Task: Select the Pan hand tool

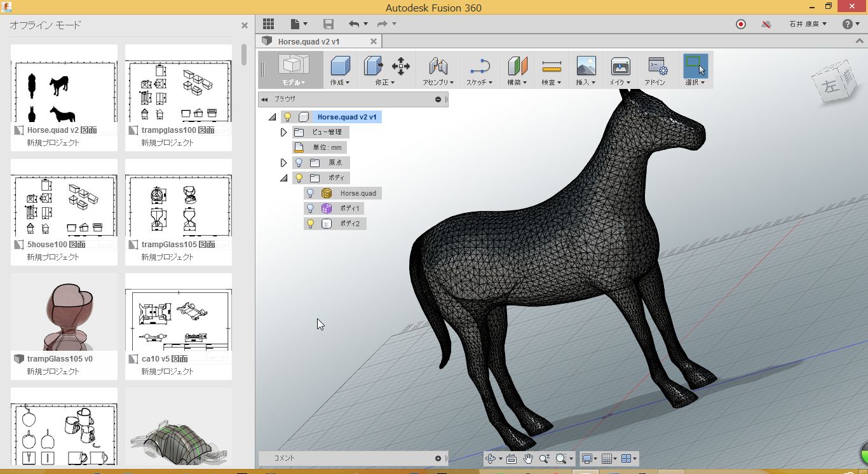Action: click(x=528, y=459)
